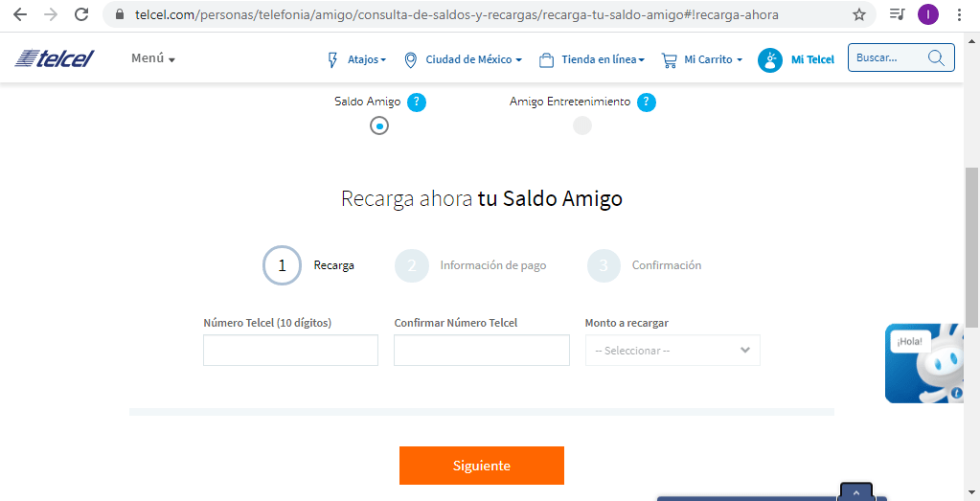Expand the Tienda en línea dropdown
980x501 pixels.
pos(603,60)
